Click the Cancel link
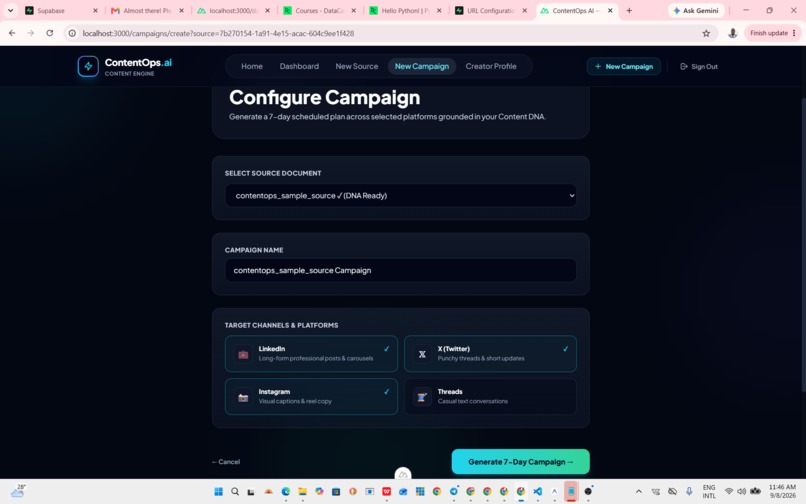The height and width of the screenshot is (504, 806). 226,462
